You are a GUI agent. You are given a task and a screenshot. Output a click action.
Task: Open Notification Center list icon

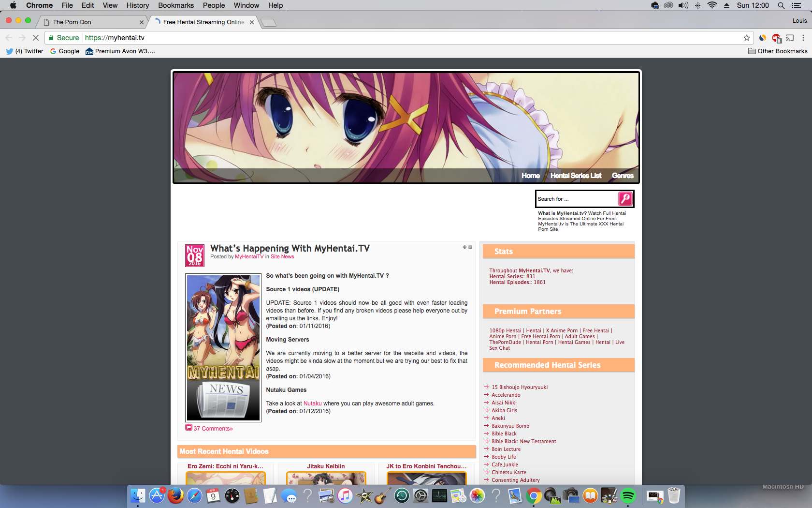pyautogui.click(x=797, y=5)
